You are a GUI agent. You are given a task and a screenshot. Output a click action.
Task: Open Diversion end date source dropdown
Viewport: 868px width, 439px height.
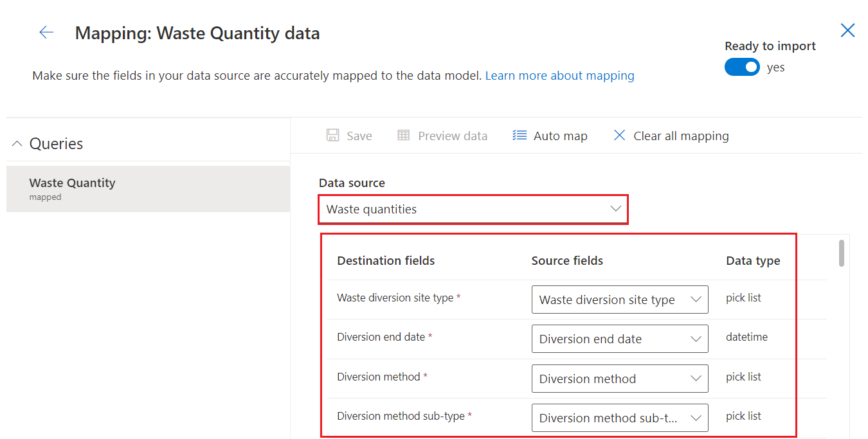pyautogui.click(x=619, y=339)
